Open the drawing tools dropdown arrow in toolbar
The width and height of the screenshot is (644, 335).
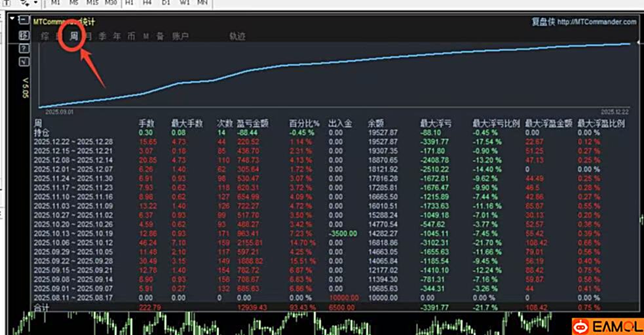(x=34, y=3)
